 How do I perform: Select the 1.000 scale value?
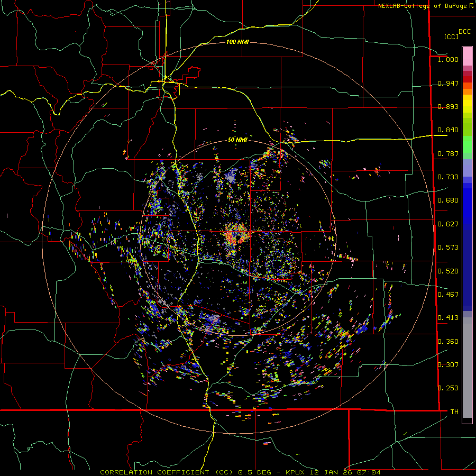tap(448, 59)
